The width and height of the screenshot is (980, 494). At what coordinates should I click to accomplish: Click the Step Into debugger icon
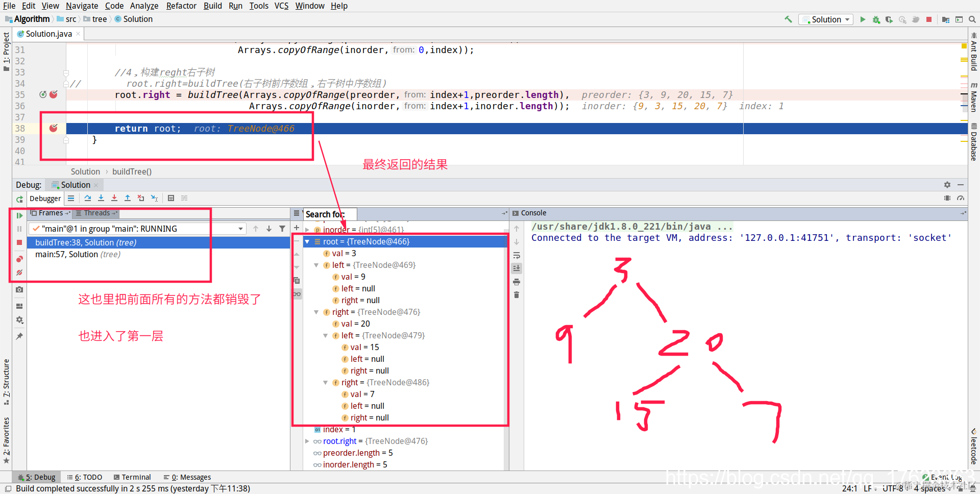(x=101, y=198)
